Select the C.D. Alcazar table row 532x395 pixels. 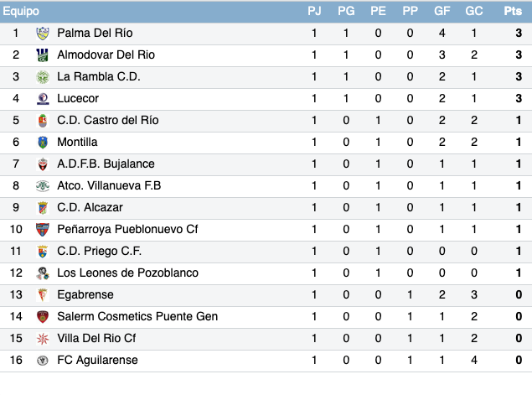click(x=266, y=207)
